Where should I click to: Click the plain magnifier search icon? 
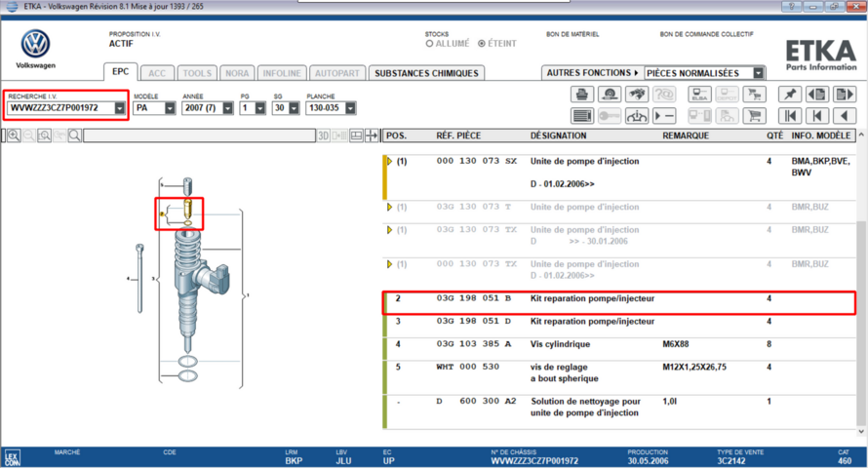tap(75, 136)
